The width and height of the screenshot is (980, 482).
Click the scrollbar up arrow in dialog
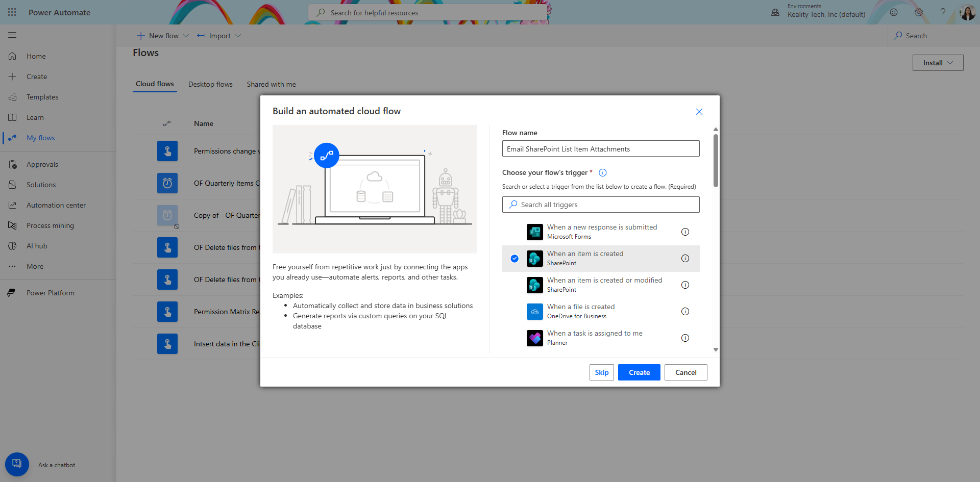[x=716, y=129]
